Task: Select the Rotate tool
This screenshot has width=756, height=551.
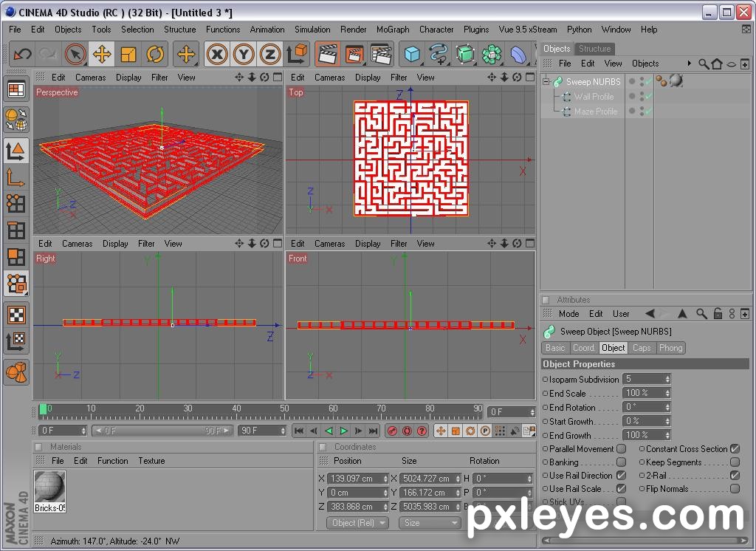Action: (155, 54)
